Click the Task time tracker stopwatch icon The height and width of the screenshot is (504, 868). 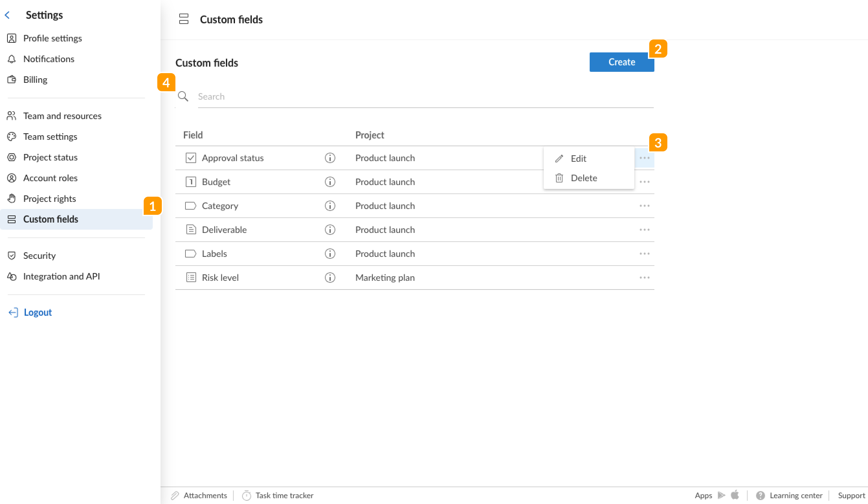[x=247, y=495]
